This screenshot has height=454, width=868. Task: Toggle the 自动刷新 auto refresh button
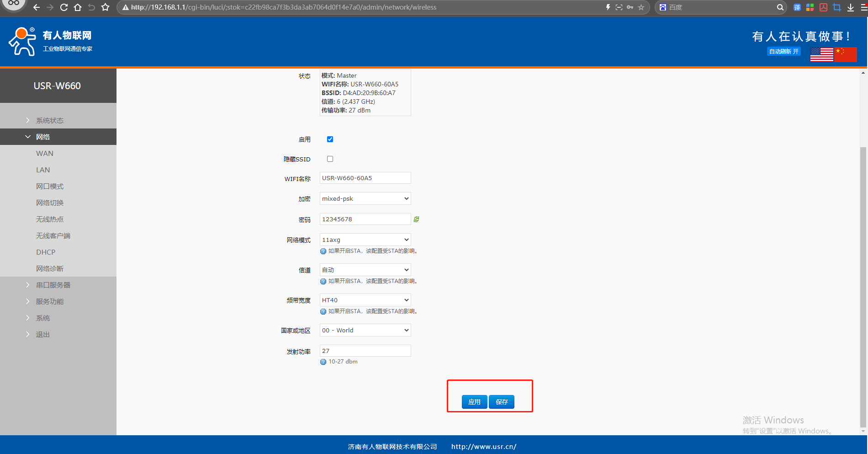[783, 52]
